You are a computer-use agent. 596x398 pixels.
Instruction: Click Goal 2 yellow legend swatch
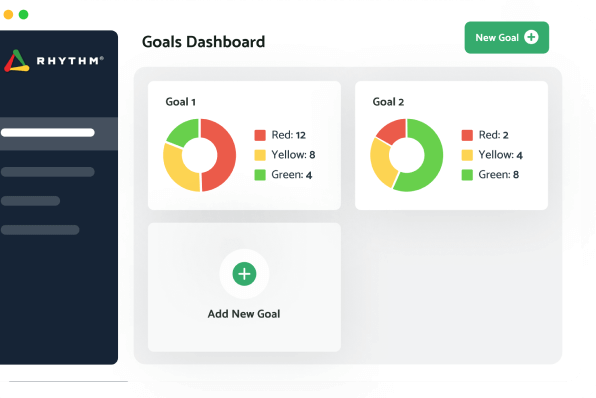tap(467, 155)
